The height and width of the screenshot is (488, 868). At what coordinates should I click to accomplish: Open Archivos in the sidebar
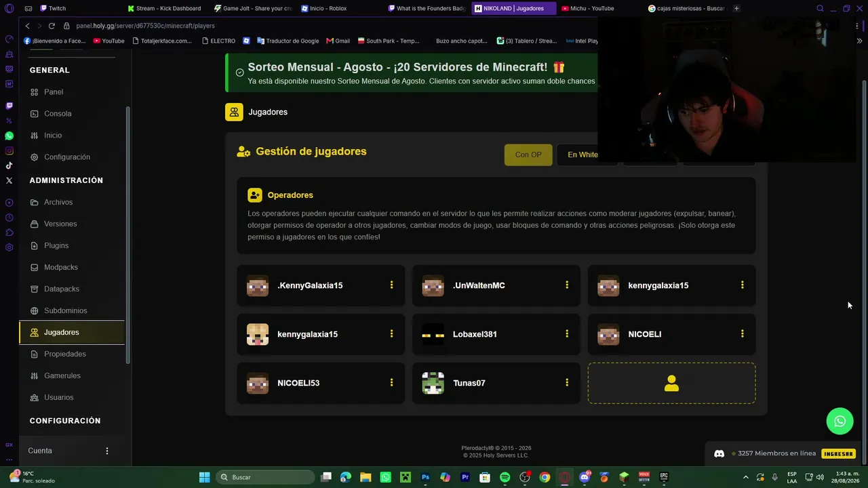click(x=58, y=202)
